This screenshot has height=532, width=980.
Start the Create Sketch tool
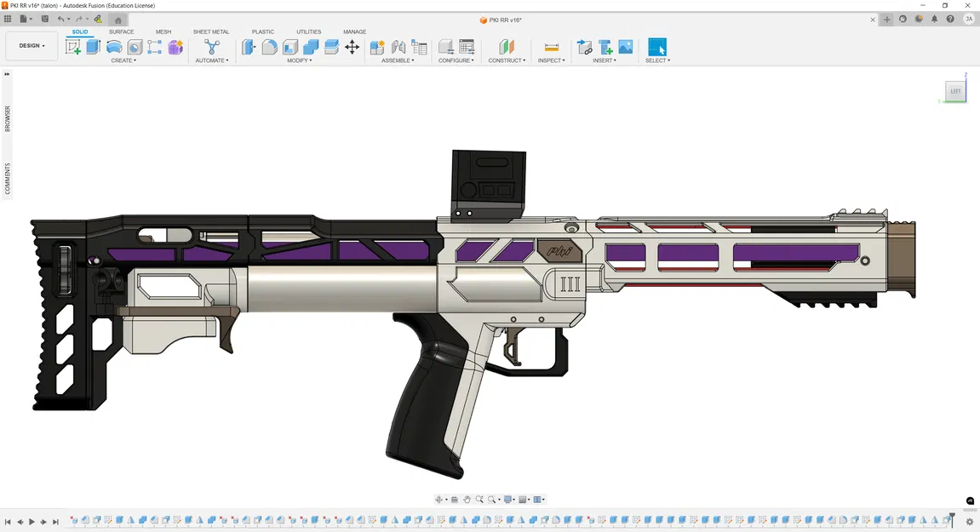(73, 47)
